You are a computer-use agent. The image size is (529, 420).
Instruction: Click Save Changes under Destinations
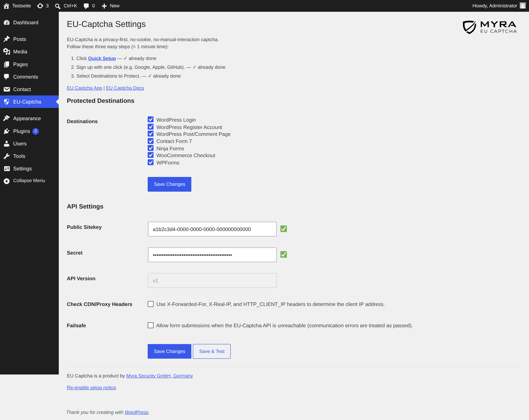[x=169, y=184]
